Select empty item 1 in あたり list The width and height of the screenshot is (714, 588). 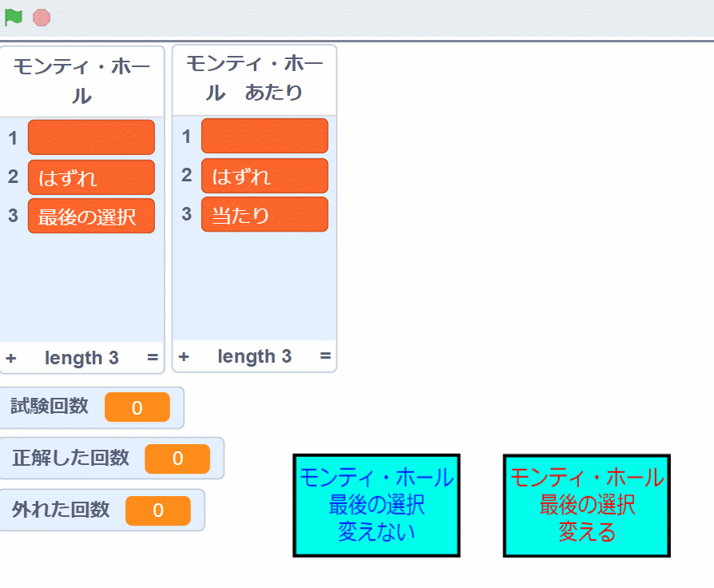pyautogui.click(x=264, y=136)
